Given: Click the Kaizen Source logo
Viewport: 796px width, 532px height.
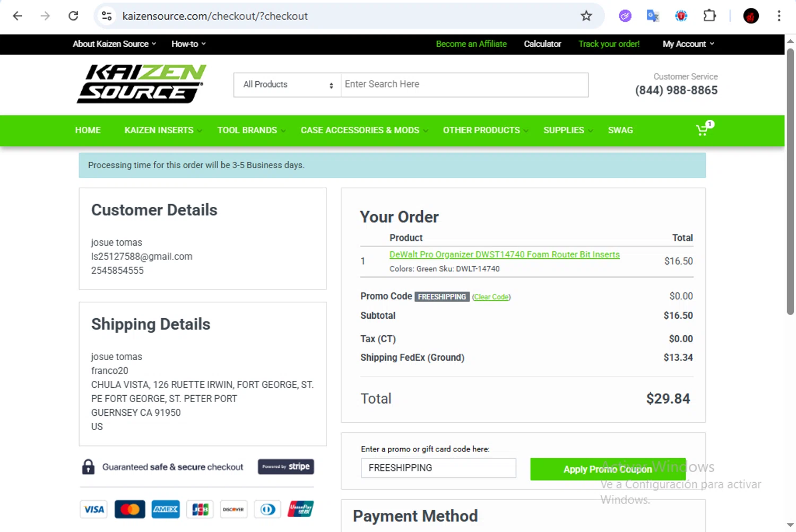Looking at the screenshot, I should 141,84.
